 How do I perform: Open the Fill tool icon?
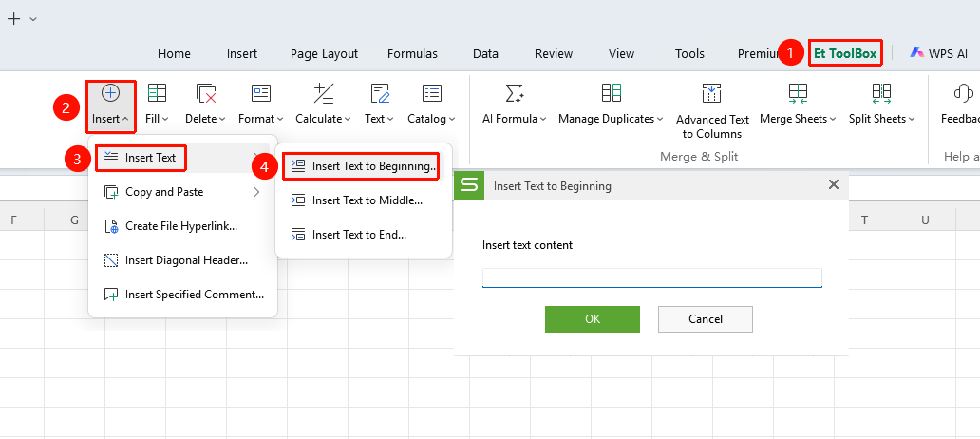click(157, 93)
